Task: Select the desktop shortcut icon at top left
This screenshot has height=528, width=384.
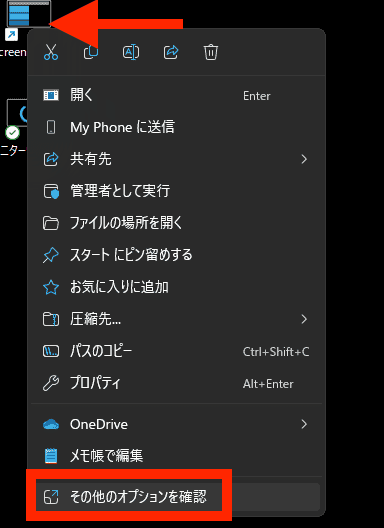Action: point(29,13)
